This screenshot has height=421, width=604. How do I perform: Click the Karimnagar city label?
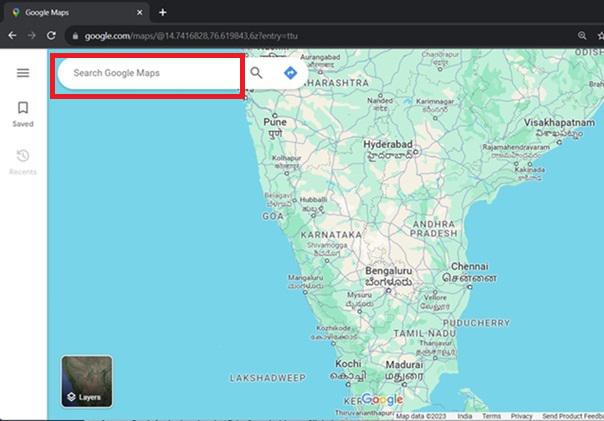click(x=435, y=101)
